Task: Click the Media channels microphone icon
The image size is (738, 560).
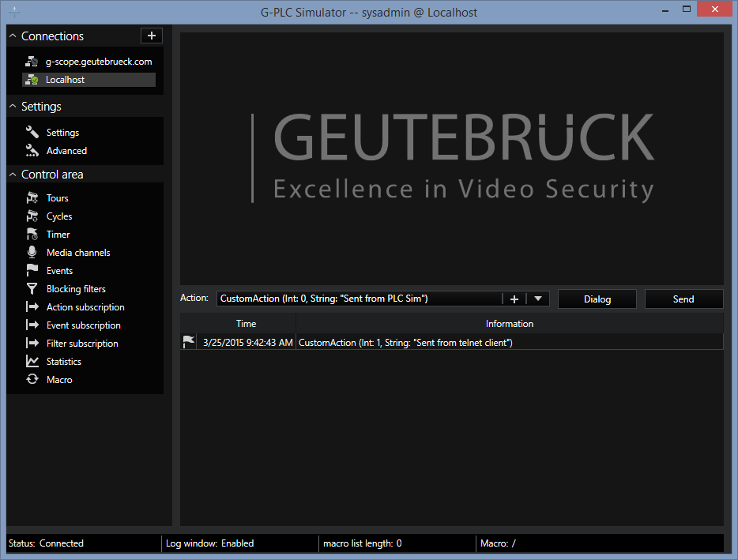Action: (x=32, y=252)
